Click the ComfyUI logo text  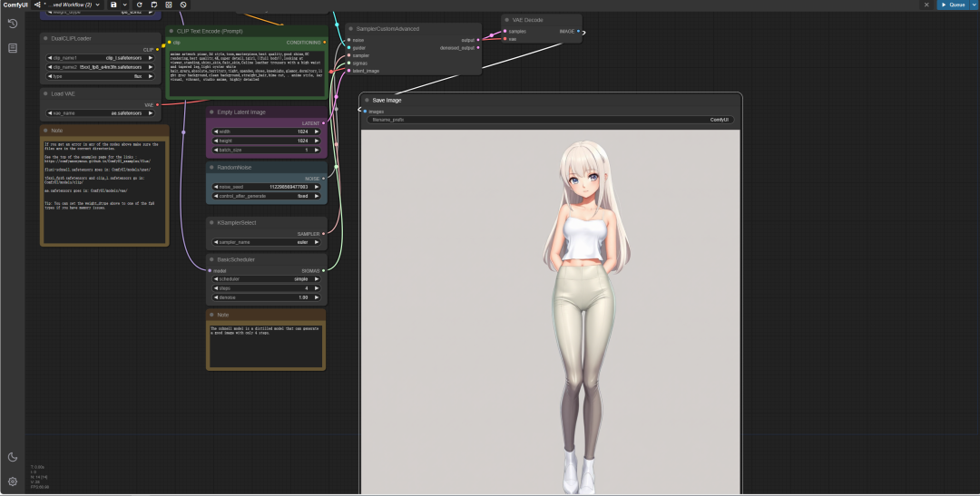pos(15,5)
